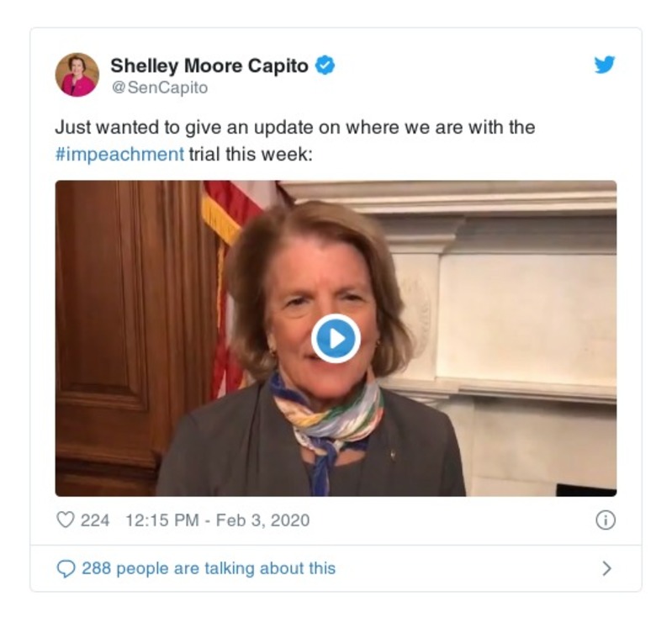Screen dimensions: 672x623
Task: Click the 'trial this week:' text
Action: coord(251,154)
